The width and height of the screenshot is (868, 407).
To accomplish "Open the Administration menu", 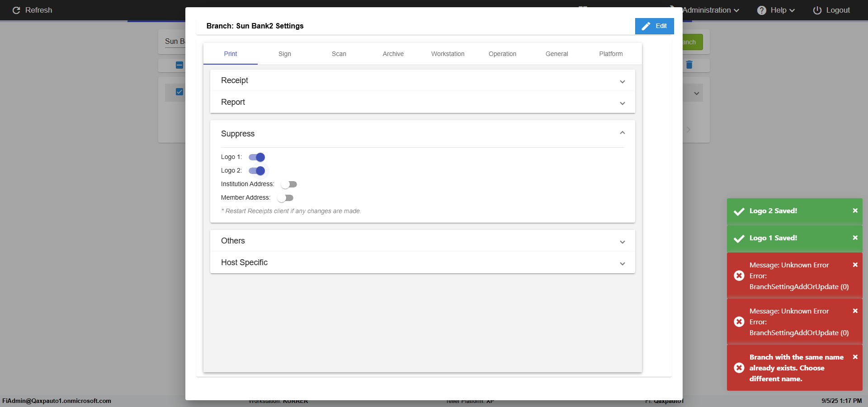I will coord(710,10).
